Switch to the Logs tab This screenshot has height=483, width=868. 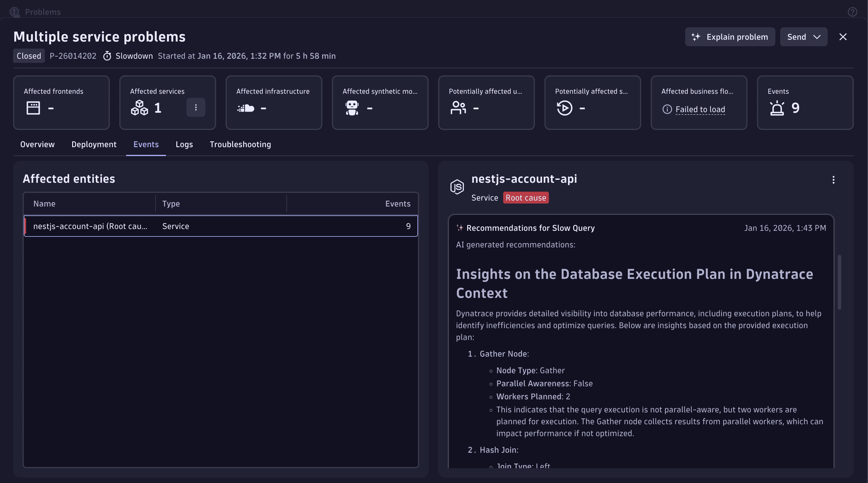coord(184,144)
